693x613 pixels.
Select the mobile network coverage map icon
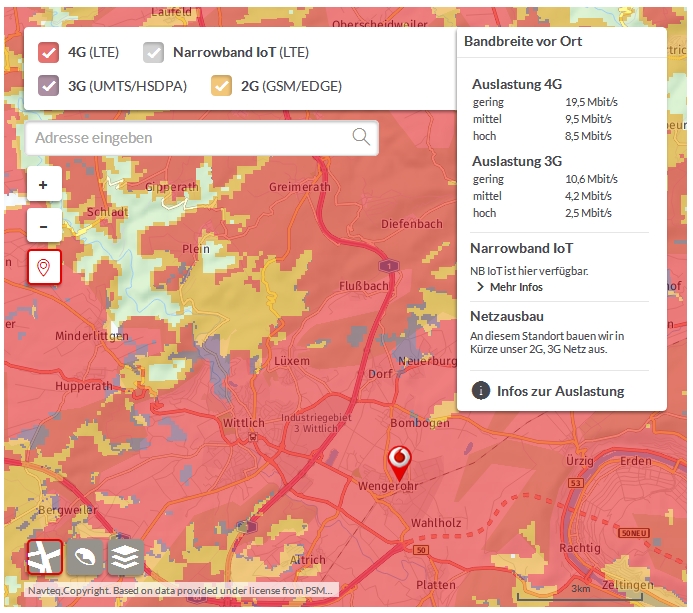pyautogui.click(x=44, y=557)
